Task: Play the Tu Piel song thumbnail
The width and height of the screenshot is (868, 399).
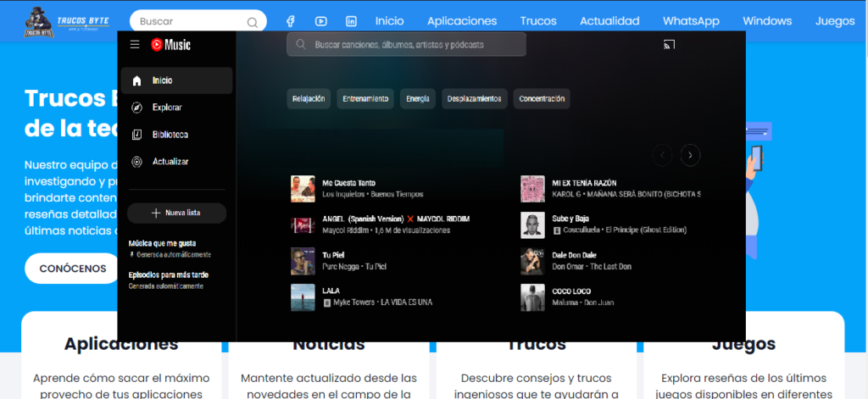Action: (303, 261)
